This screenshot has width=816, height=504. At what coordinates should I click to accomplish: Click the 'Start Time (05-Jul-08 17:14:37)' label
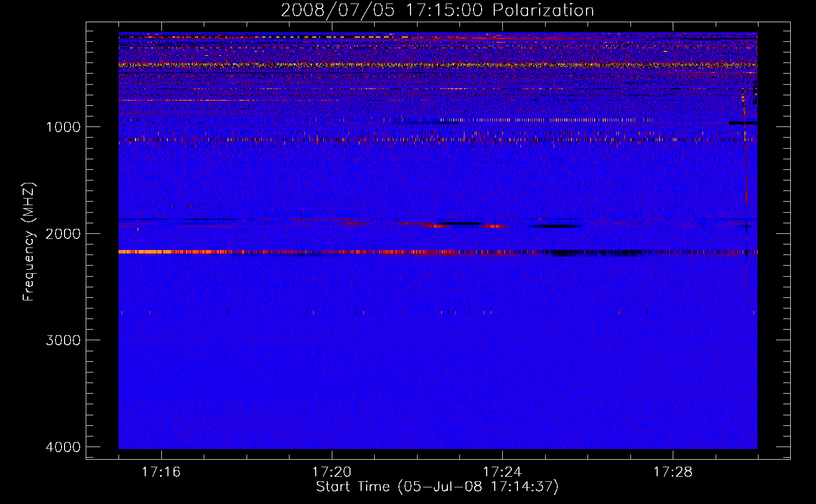pyautogui.click(x=437, y=487)
